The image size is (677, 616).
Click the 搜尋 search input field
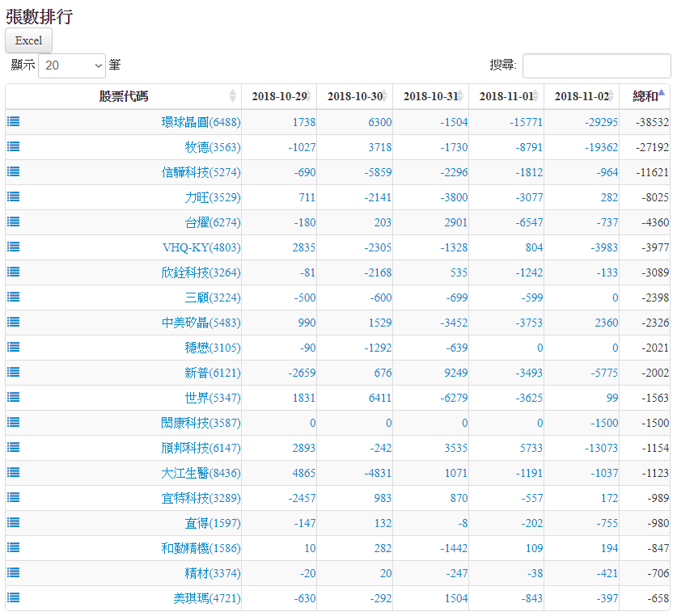point(596,65)
